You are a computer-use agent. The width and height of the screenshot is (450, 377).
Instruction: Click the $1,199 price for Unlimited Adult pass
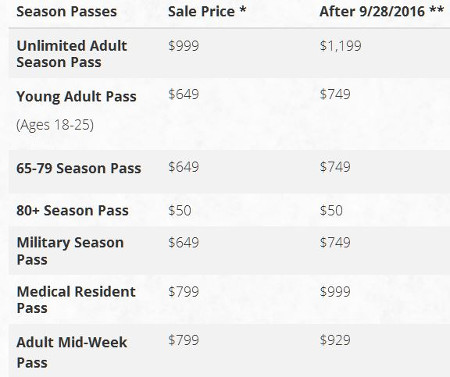tap(341, 46)
